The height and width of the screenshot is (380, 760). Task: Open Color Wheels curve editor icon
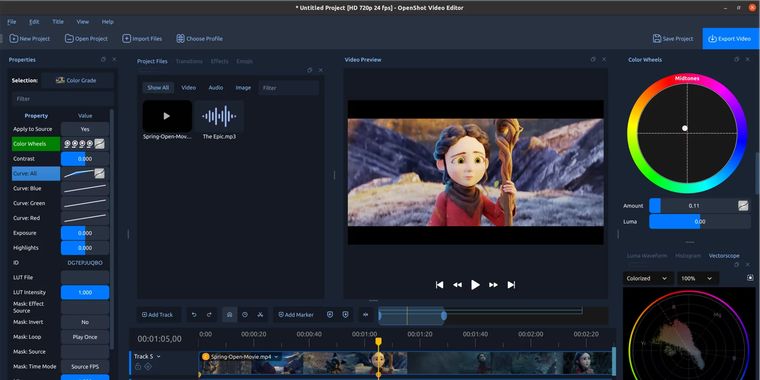99,144
